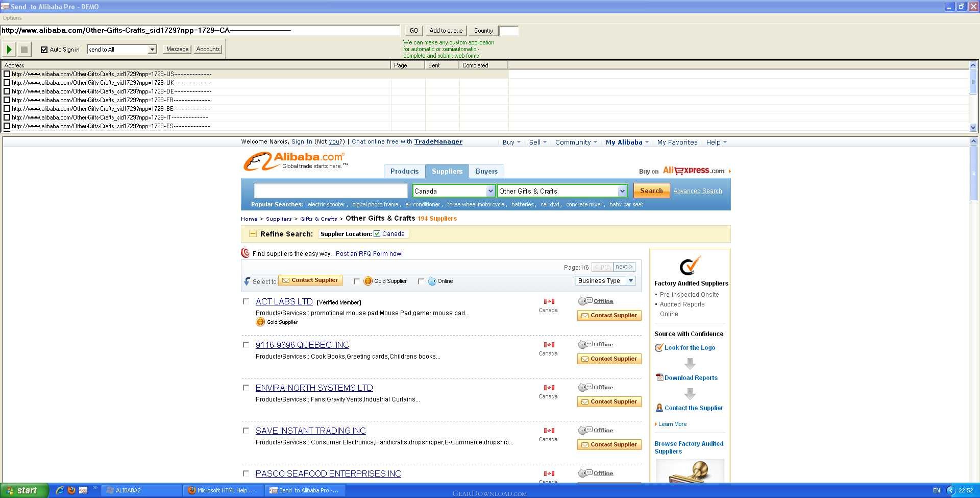Check the queue row ending in 1729--DE

(x=7, y=91)
